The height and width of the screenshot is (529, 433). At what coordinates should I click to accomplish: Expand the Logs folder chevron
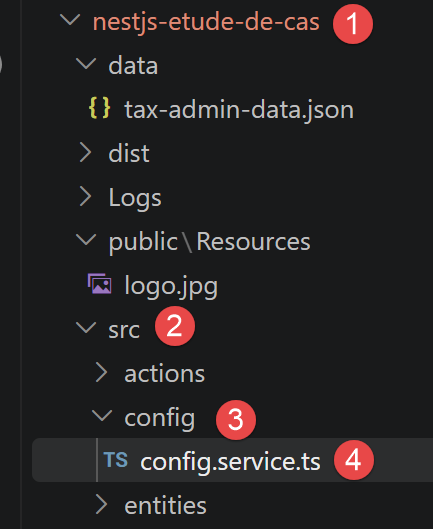click(85, 196)
